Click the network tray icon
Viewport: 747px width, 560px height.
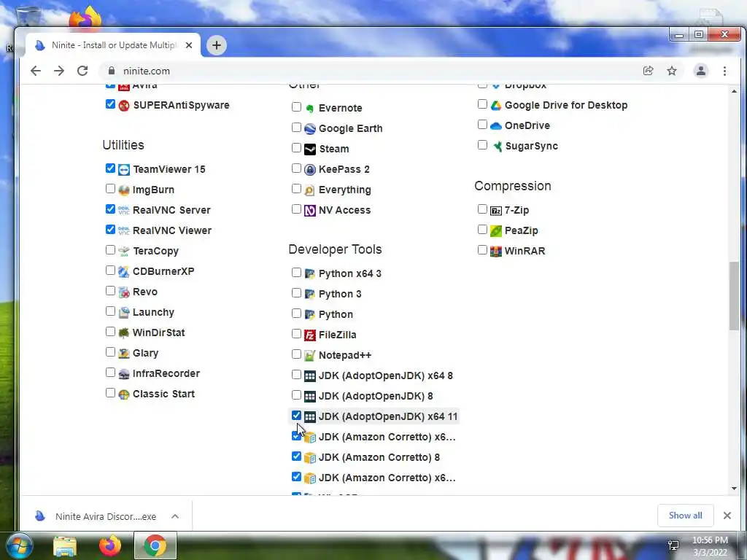point(673,545)
